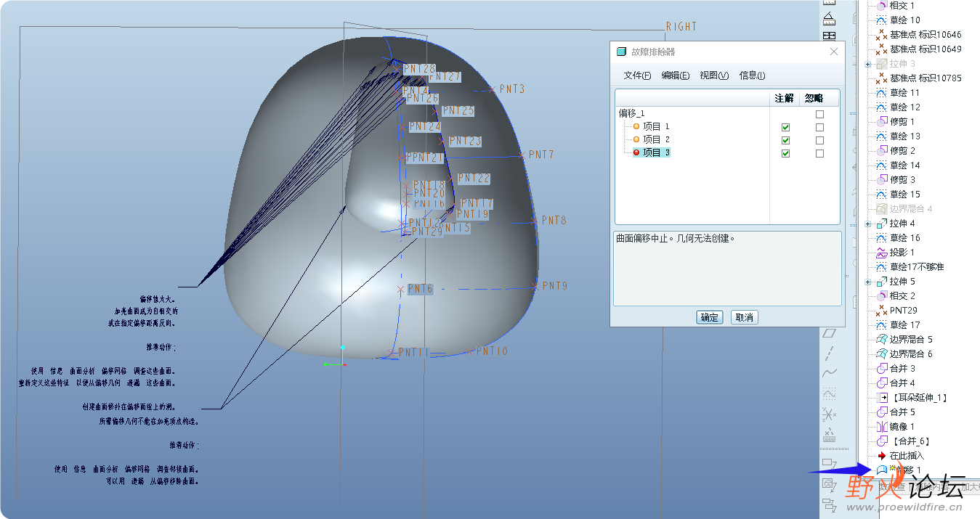Expand the 拉伸 5 feature node
Image resolution: width=980 pixels, height=519 pixels.
[x=868, y=282]
